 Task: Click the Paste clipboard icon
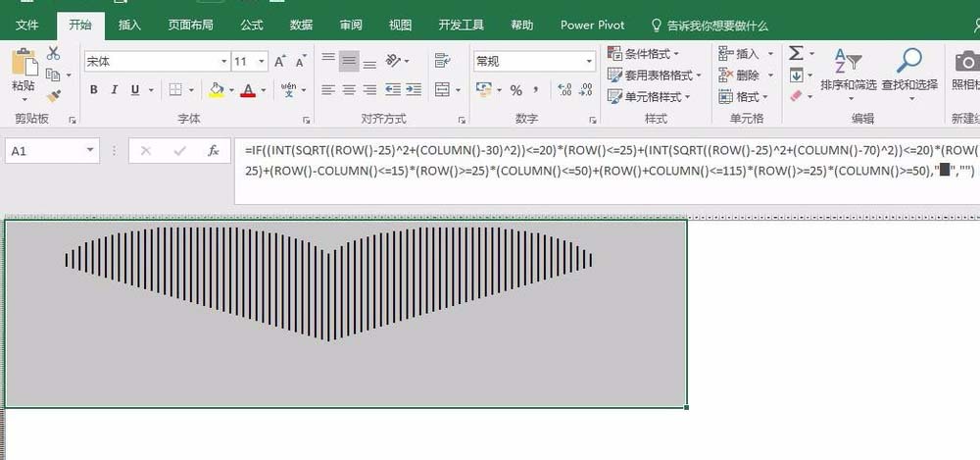25,63
